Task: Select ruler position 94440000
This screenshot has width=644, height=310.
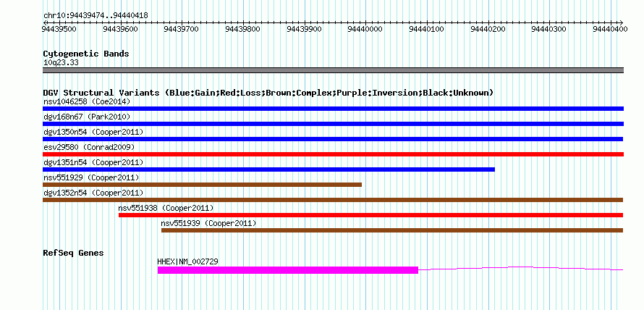Action: pyautogui.click(x=365, y=29)
